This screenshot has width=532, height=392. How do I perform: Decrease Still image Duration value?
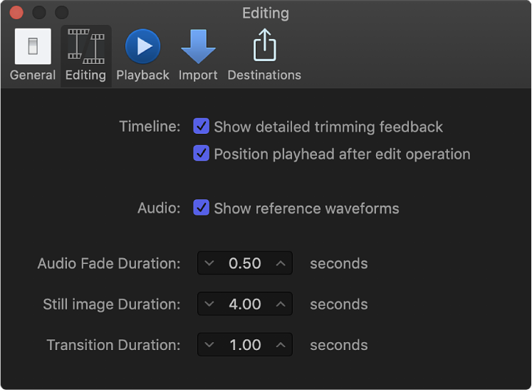click(x=209, y=304)
